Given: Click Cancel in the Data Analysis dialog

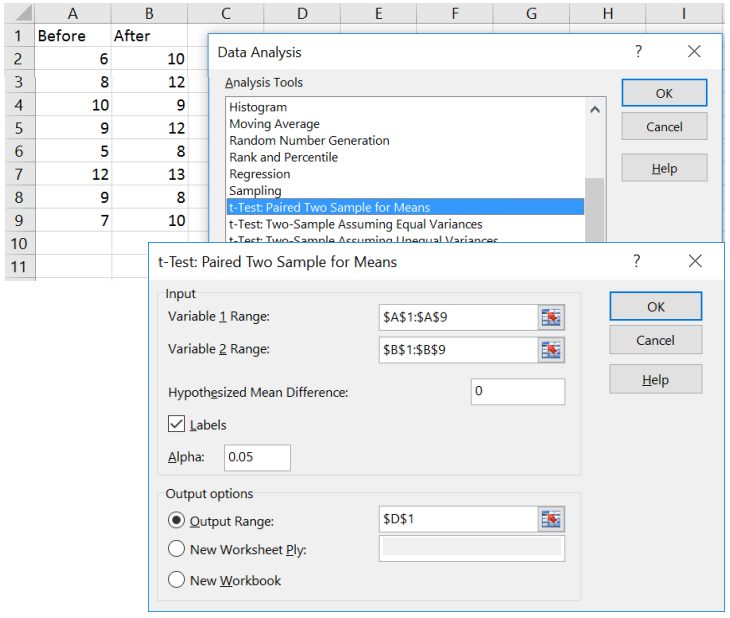Looking at the screenshot, I should coord(664,127).
